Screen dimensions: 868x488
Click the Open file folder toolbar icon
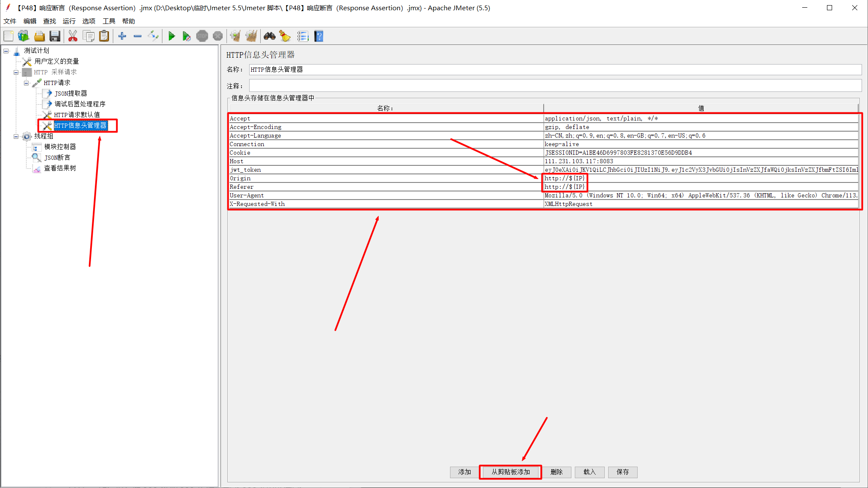(x=39, y=36)
